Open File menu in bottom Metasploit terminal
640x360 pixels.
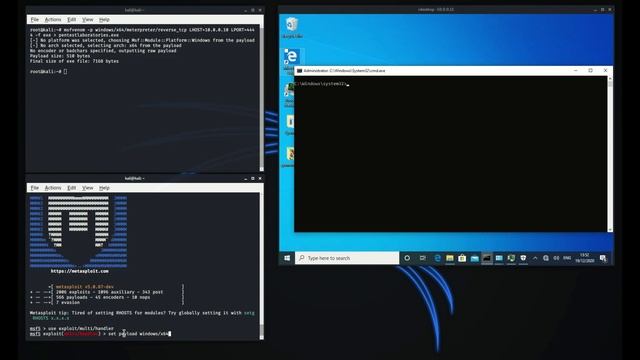[x=35, y=188]
